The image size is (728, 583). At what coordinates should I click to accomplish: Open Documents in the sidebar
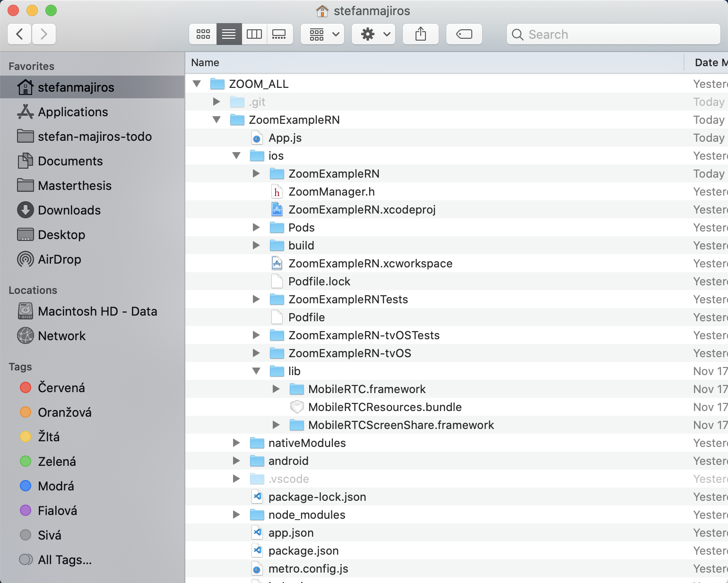(x=92, y=161)
